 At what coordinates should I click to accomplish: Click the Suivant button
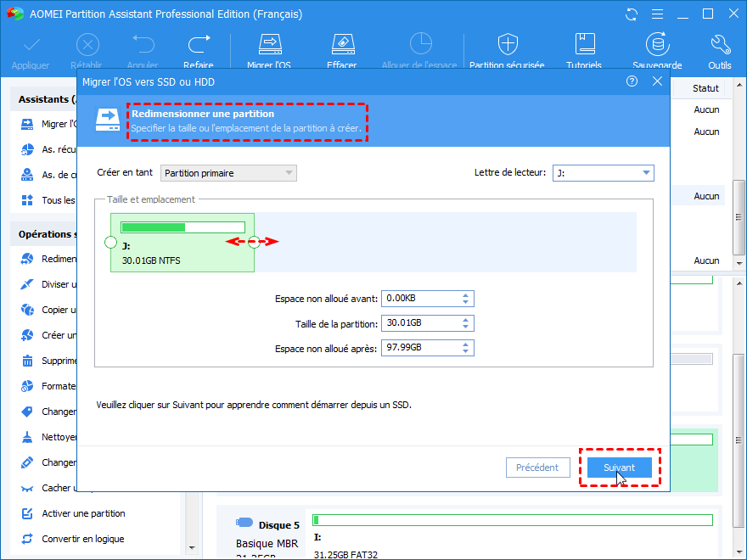click(620, 468)
